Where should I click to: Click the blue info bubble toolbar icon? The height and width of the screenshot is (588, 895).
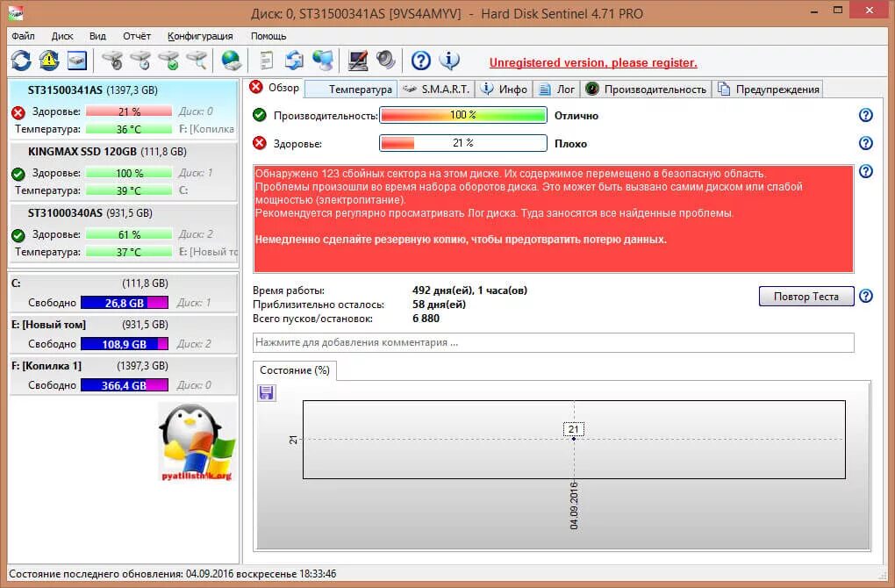tap(450, 61)
